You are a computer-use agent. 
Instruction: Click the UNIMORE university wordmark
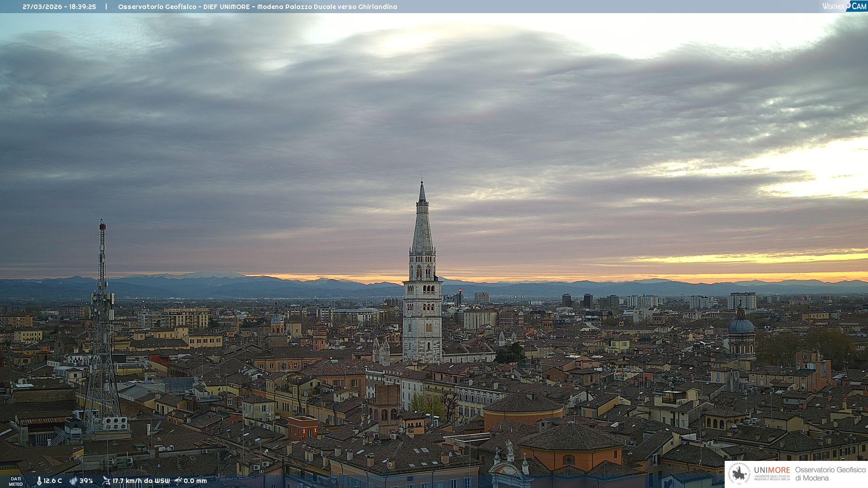pos(772,470)
